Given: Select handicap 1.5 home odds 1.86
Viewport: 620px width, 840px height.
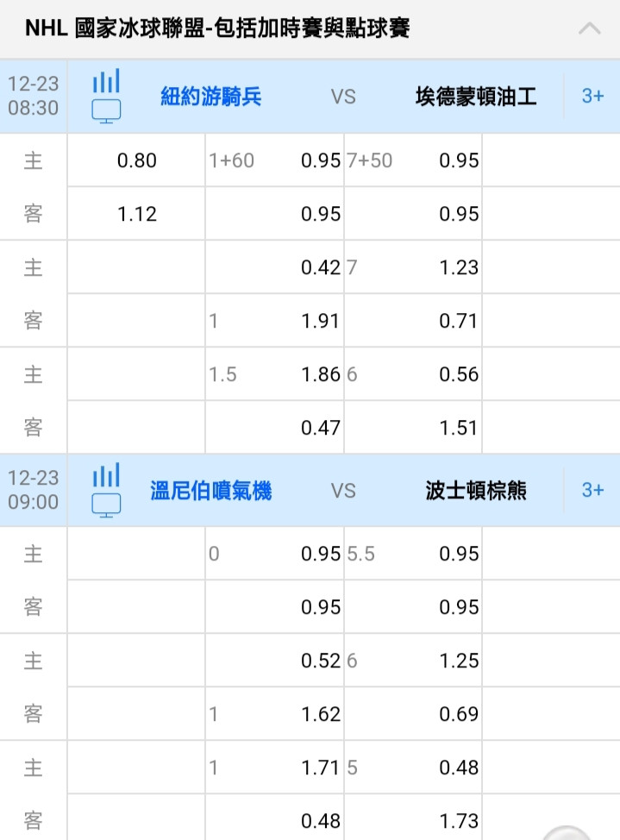Looking at the screenshot, I should pyautogui.click(x=274, y=374).
